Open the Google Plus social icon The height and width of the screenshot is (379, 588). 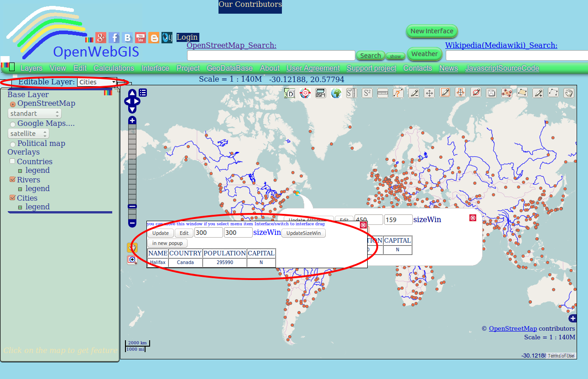click(x=101, y=38)
